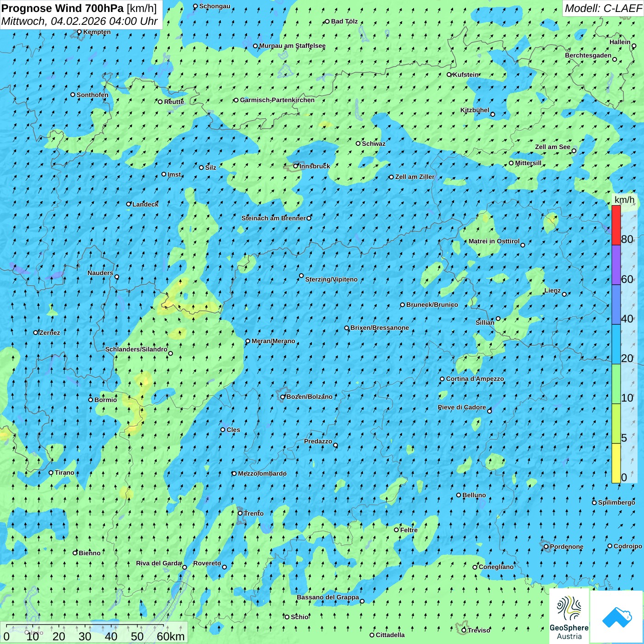Image resolution: width=644 pixels, height=644 pixels.
Task: Click the Brixen/Bressanone label
Action: pyautogui.click(x=379, y=328)
